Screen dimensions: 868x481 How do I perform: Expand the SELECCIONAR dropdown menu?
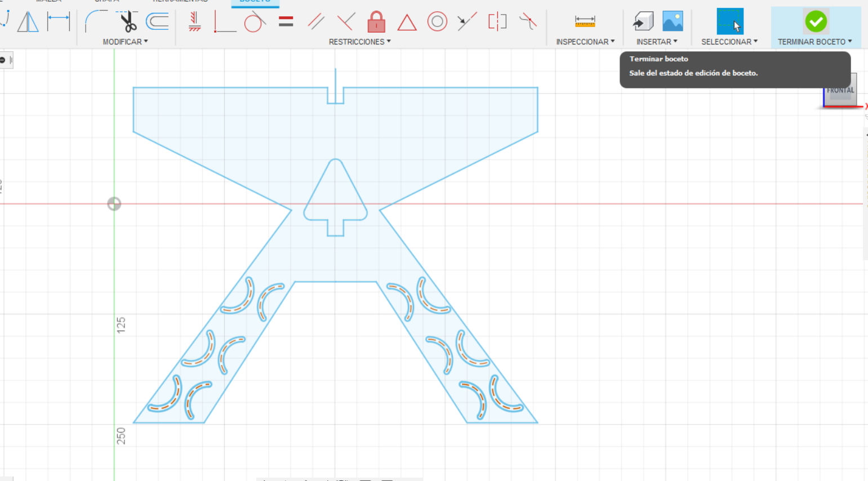click(729, 42)
